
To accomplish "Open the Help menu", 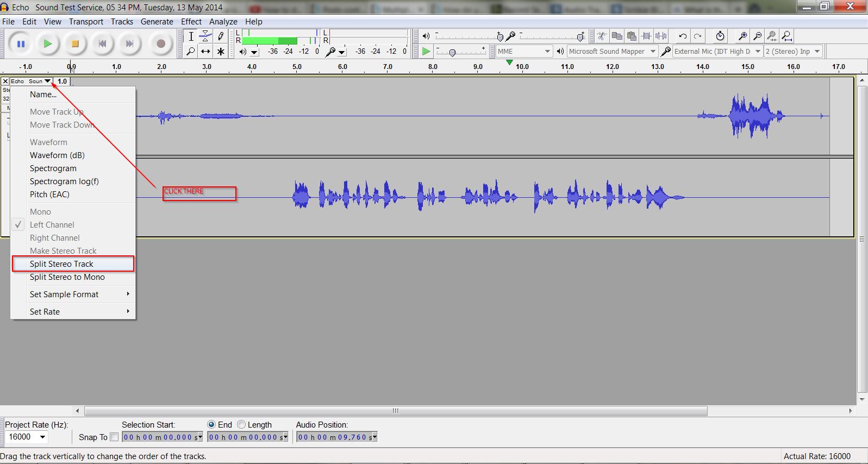I will tap(254, 21).
